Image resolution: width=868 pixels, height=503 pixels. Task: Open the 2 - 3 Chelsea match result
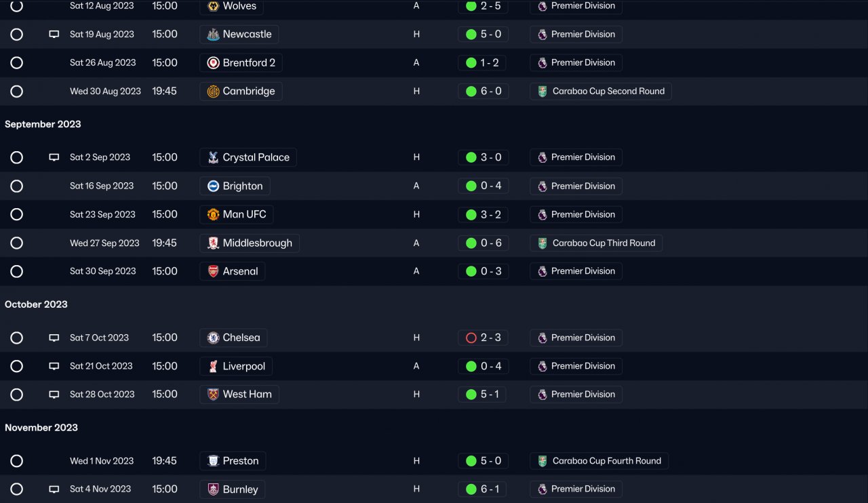(x=490, y=338)
